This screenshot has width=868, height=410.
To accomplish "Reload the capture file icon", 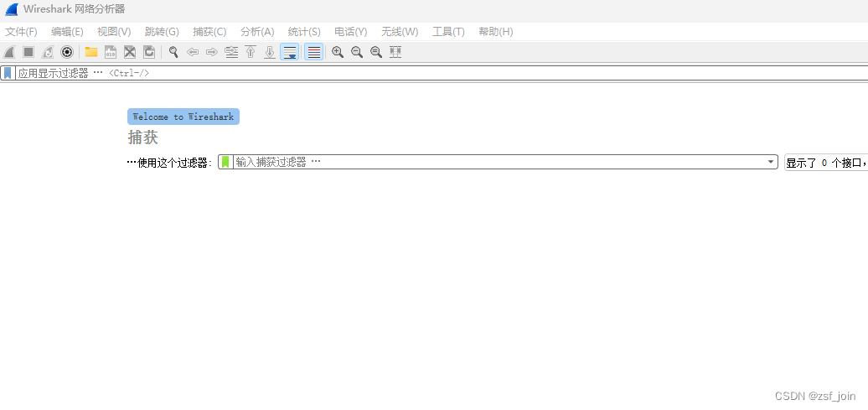I will pos(149,52).
